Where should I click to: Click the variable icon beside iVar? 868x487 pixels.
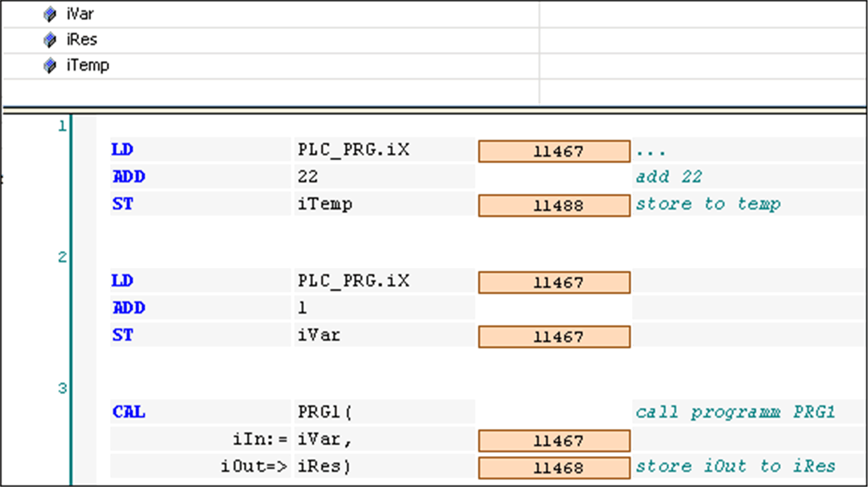click(x=50, y=14)
